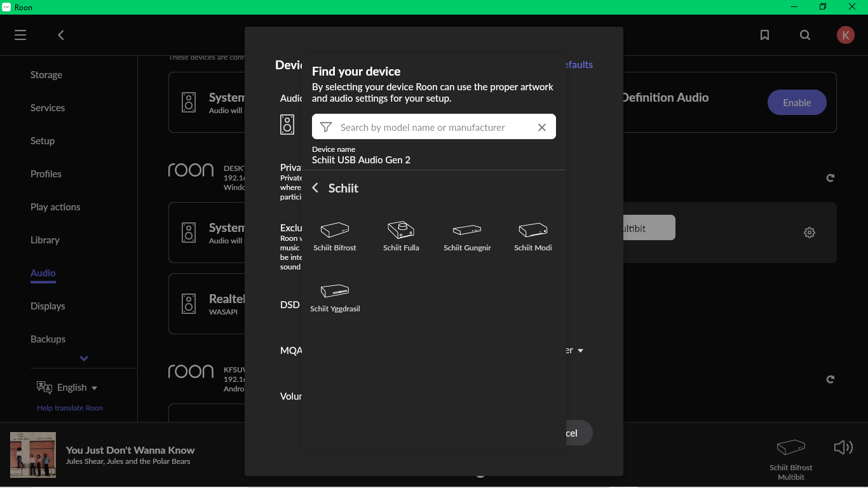The width and height of the screenshot is (868, 488).
Task: Open the hamburger navigation menu
Action: 20,35
